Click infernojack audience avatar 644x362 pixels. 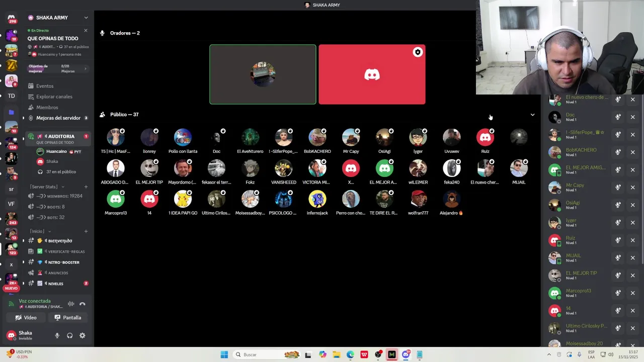tap(317, 199)
